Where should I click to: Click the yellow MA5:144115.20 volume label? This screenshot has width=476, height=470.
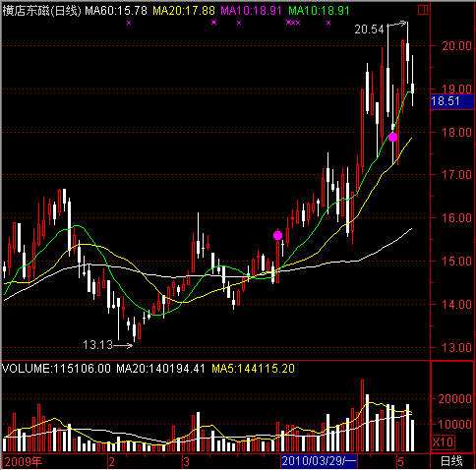253,369
